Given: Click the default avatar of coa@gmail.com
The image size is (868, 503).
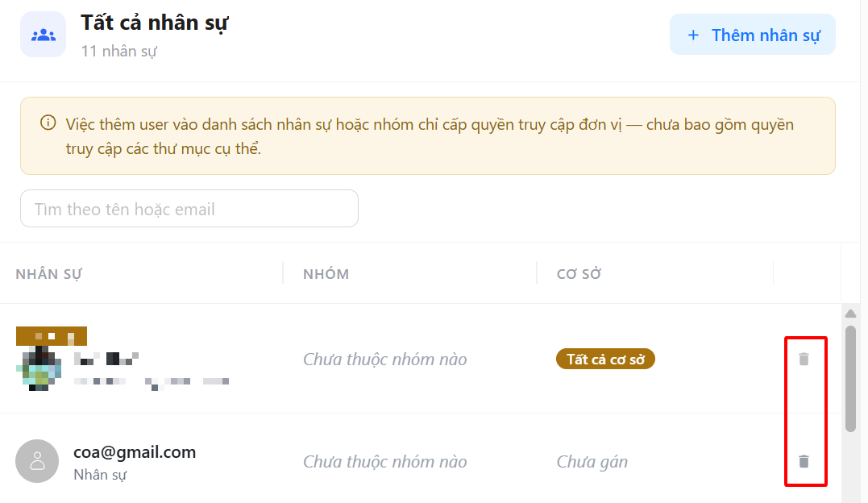Looking at the screenshot, I should point(37,461).
